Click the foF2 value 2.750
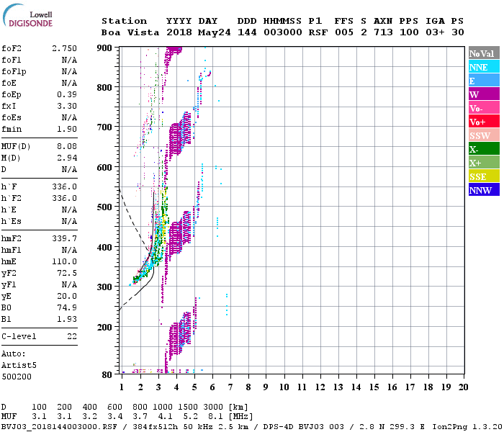The width and height of the screenshot is (504, 432). pos(65,48)
